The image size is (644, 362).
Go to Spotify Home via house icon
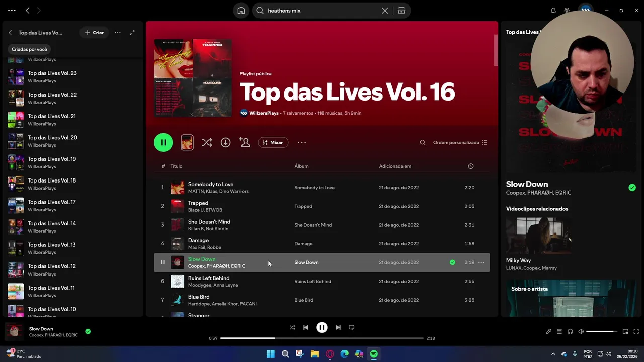(x=241, y=11)
